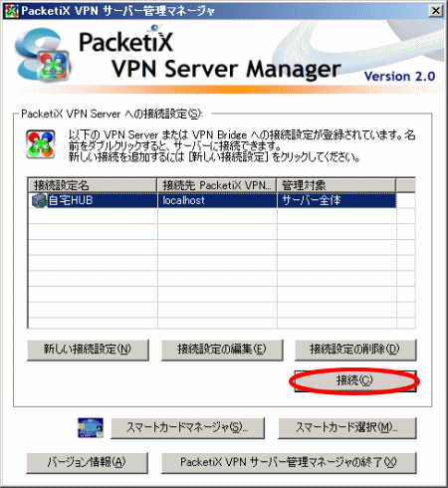The height and width of the screenshot is (488, 448).
Task: Click title bar application icon
Action: click(x=11, y=11)
